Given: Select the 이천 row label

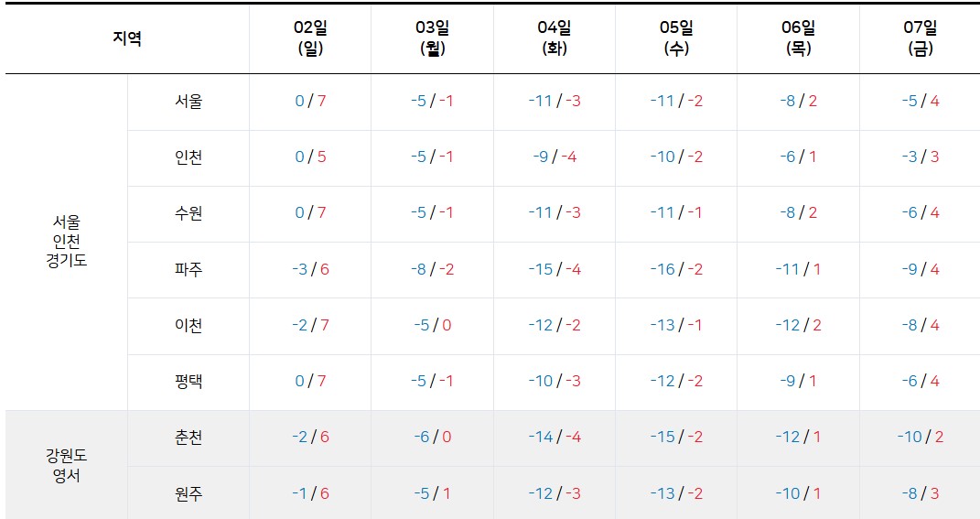Looking at the screenshot, I should [188, 325].
